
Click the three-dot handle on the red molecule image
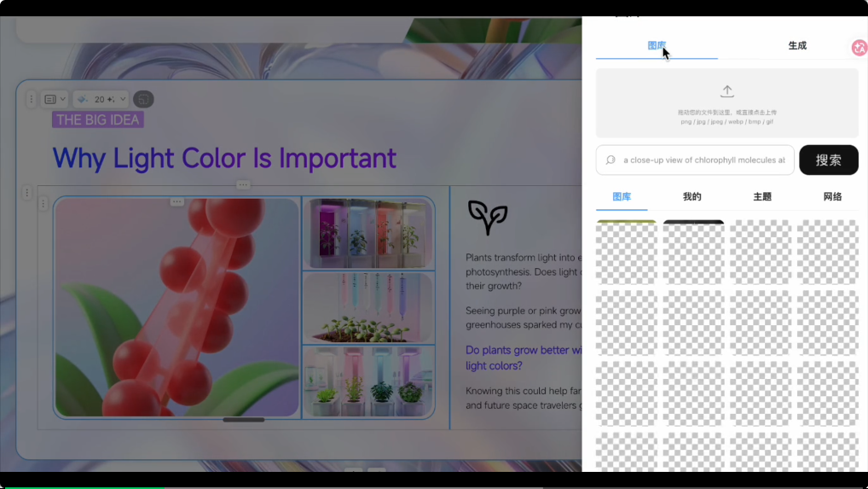click(x=177, y=201)
